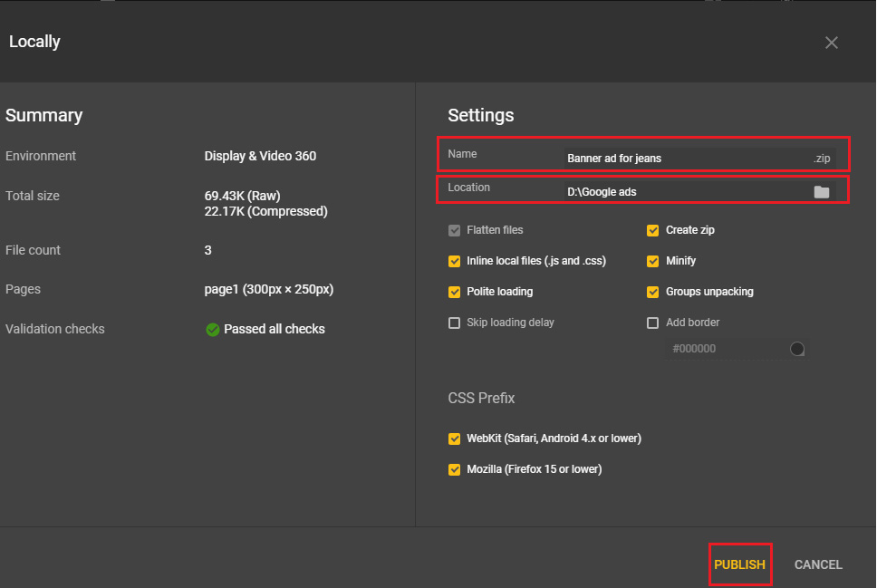Click the PUBLISH button

pyautogui.click(x=739, y=564)
